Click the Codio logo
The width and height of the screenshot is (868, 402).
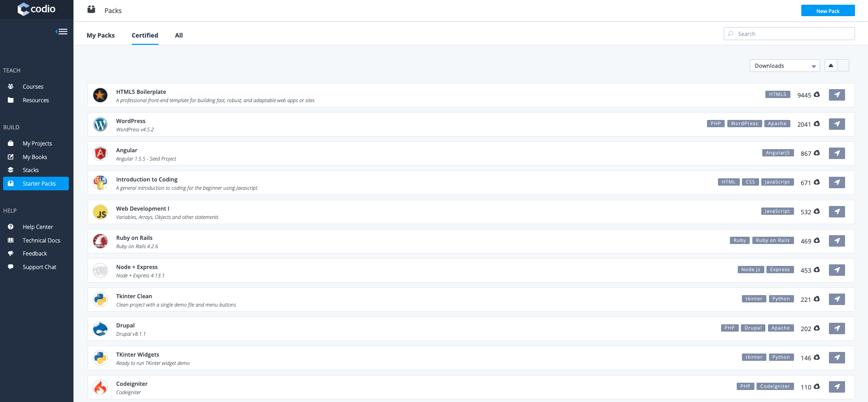[x=36, y=9]
